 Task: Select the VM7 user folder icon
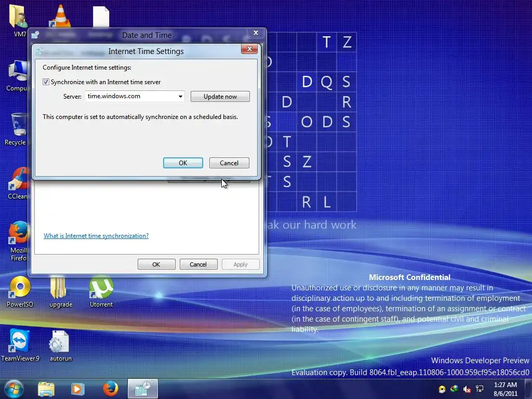(x=19, y=20)
